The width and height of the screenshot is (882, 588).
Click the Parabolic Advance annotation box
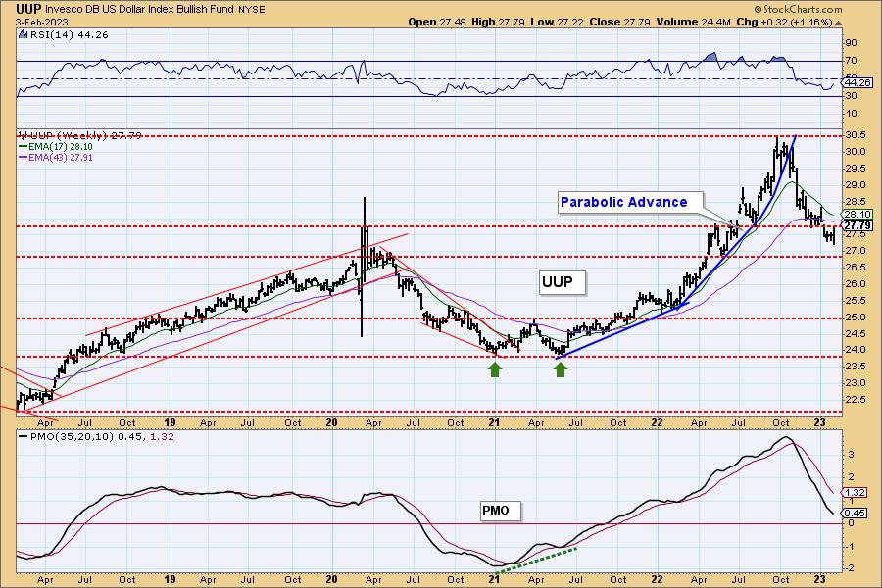click(630, 202)
